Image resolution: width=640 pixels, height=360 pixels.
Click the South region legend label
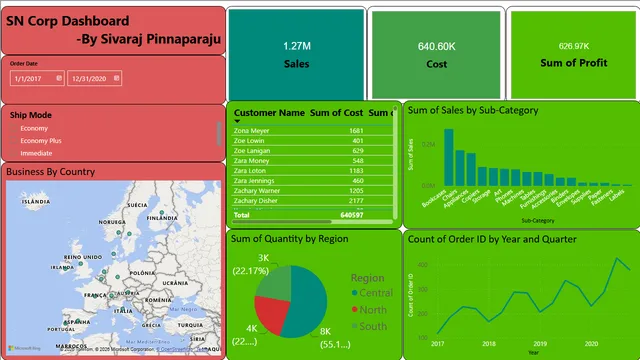click(x=373, y=326)
